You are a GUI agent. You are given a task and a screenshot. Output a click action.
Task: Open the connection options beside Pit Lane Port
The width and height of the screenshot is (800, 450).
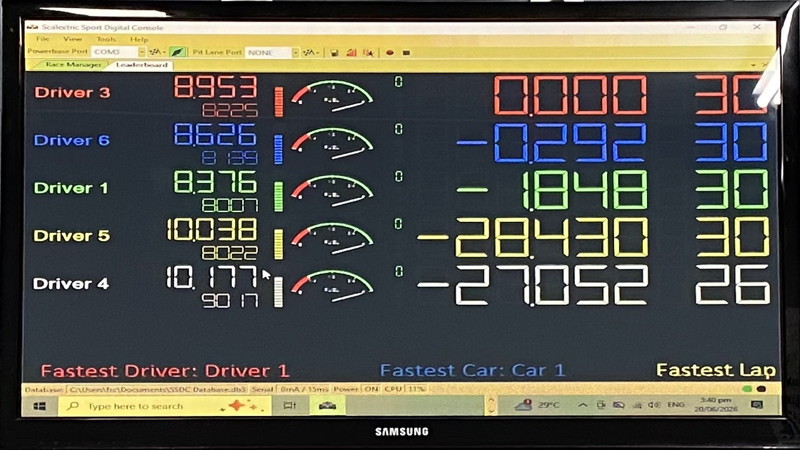[311, 53]
